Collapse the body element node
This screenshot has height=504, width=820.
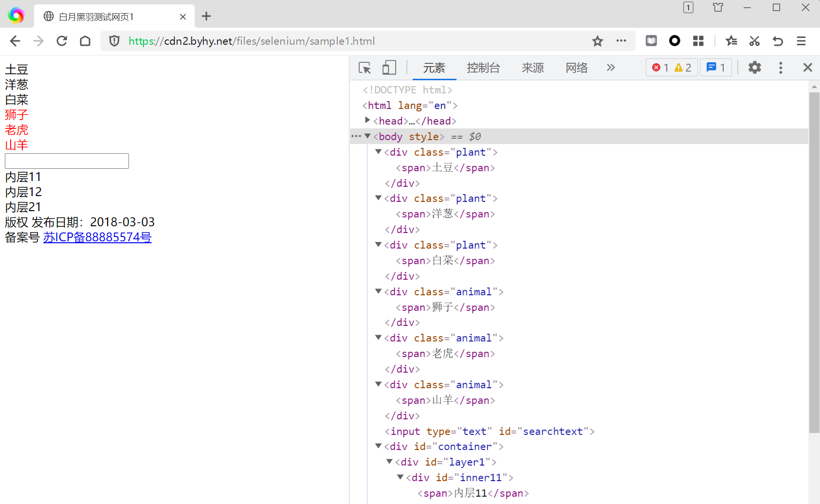(367, 136)
